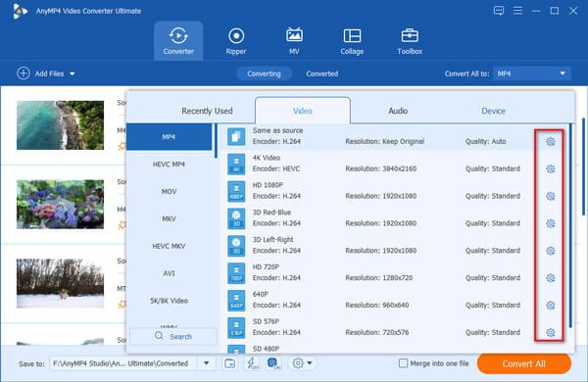Open the Toolbox module
588x382 pixels.
coord(410,41)
